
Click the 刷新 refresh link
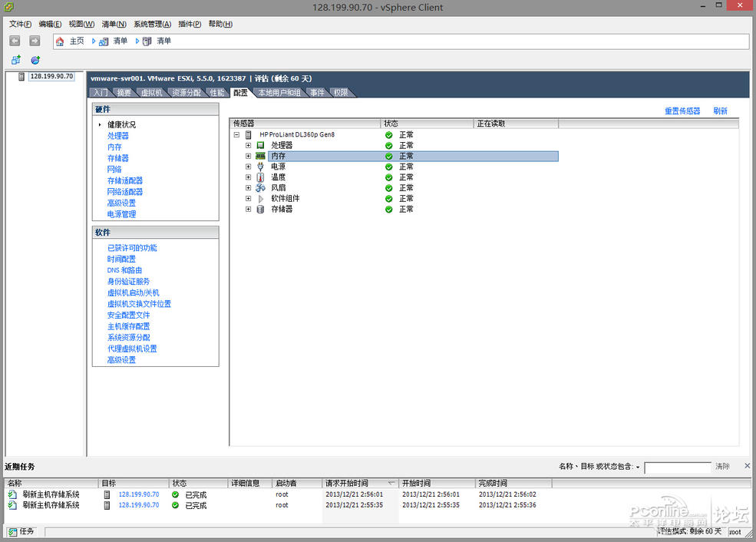(x=721, y=111)
